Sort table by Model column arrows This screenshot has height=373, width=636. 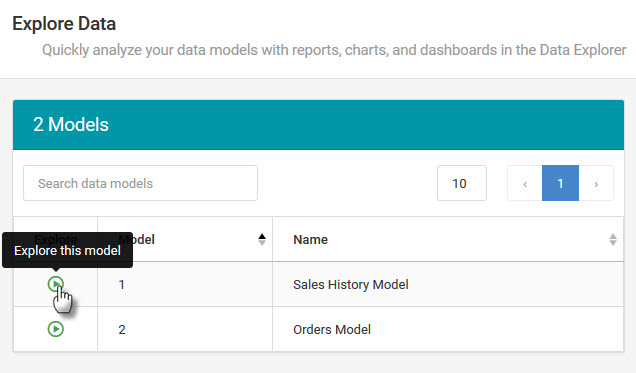(262, 240)
